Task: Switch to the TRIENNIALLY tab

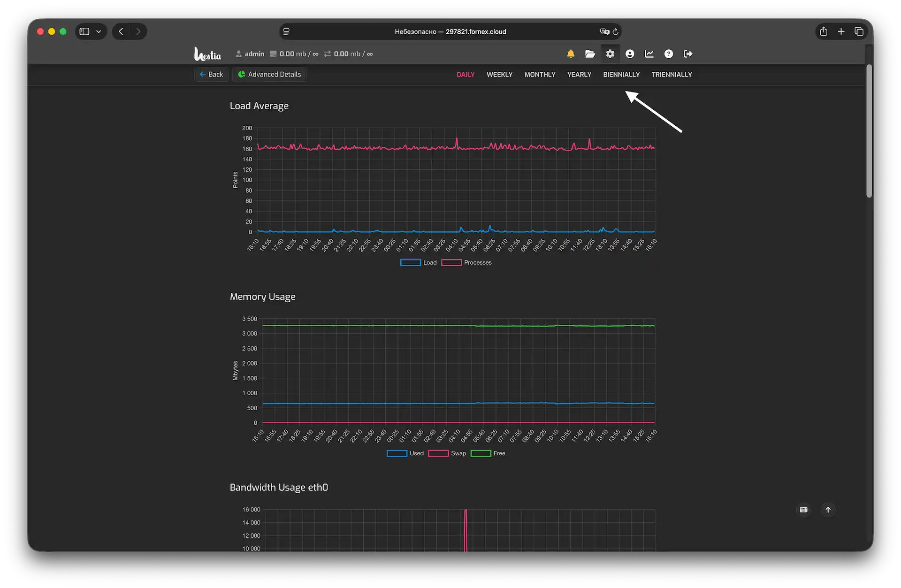Action: [x=672, y=75]
